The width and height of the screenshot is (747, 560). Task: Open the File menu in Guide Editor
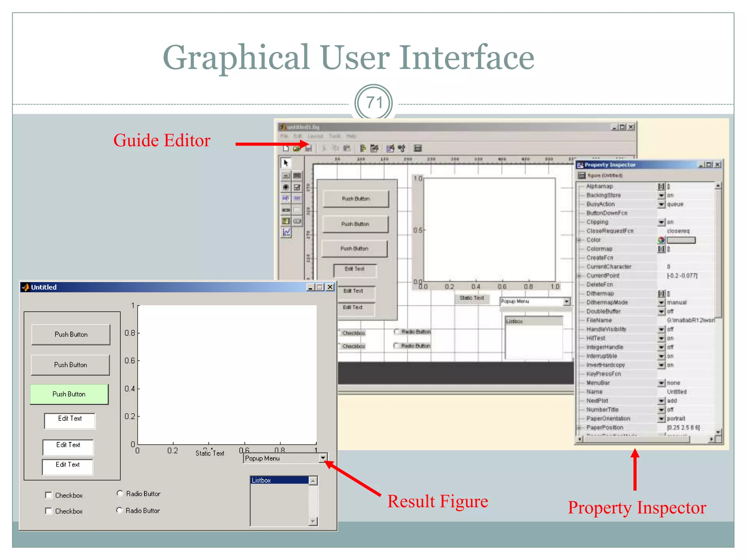(284, 136)
